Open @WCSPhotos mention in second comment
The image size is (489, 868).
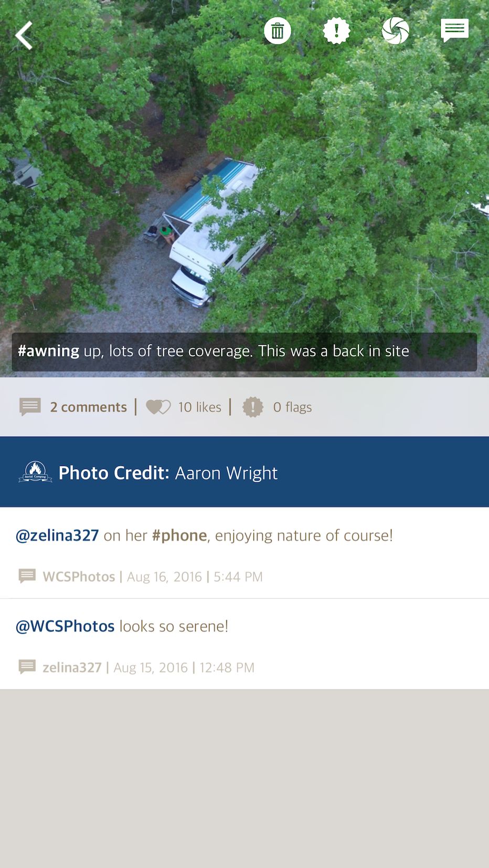[65, 626]
